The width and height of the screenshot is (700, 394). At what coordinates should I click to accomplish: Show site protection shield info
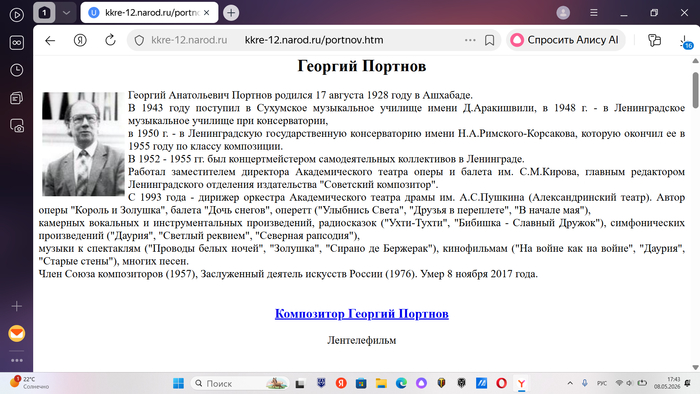coord(139,40)
